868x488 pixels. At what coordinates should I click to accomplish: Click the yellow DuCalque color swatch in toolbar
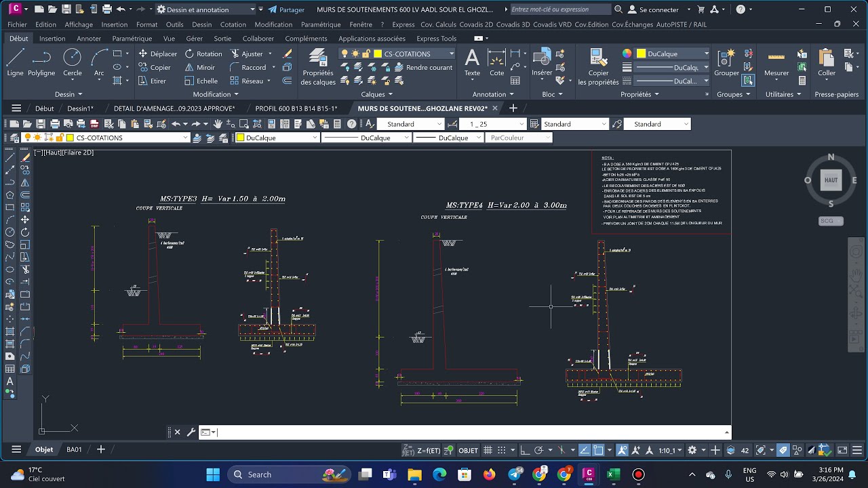(x=240, y=138)
